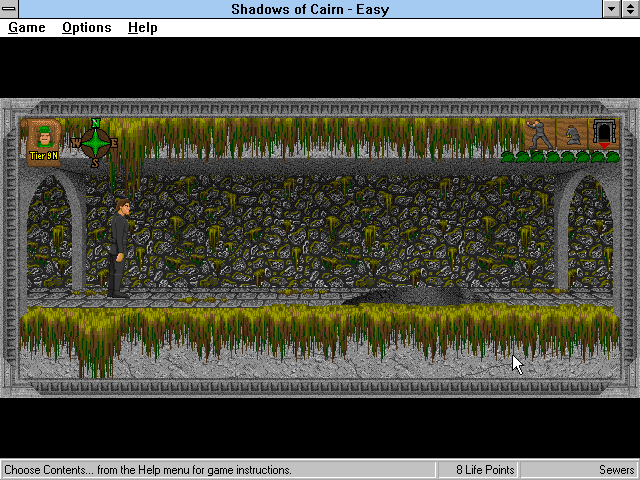Click the dark rubble mound on floor
640x480 pixels.
[416, 297]
